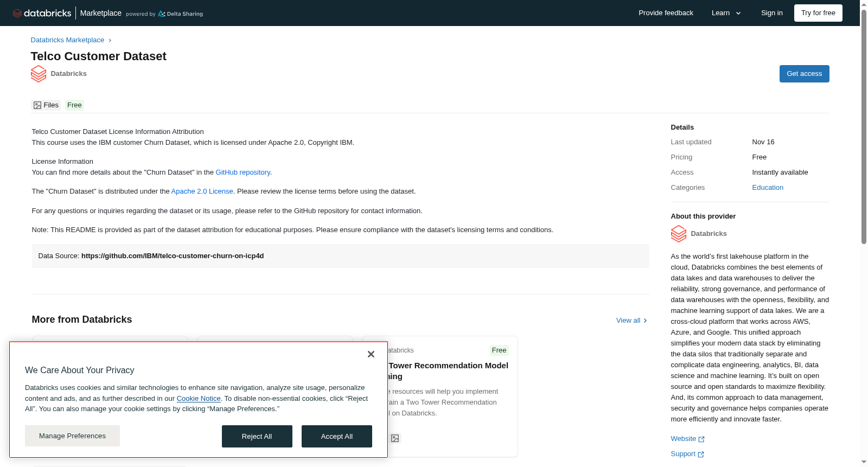Click the More from Databricks heading
This screenshot has width=868, height=467.
coord(82,319)
